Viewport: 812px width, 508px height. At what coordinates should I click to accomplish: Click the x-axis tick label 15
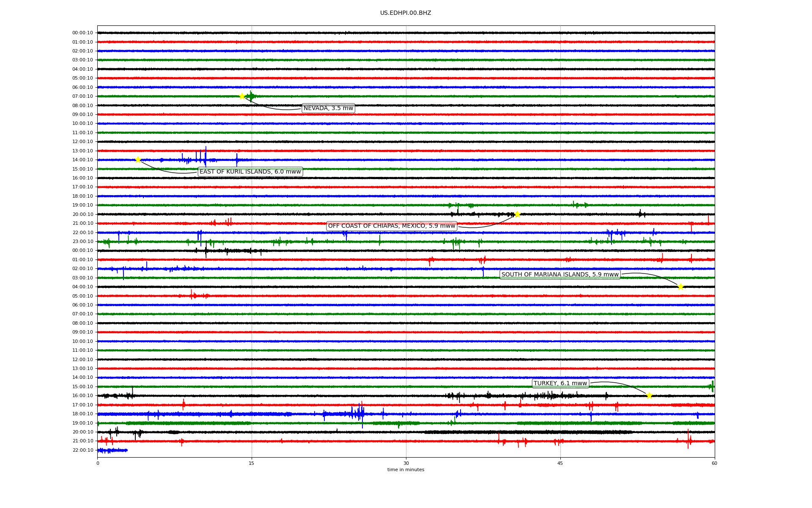click(252, 463)
